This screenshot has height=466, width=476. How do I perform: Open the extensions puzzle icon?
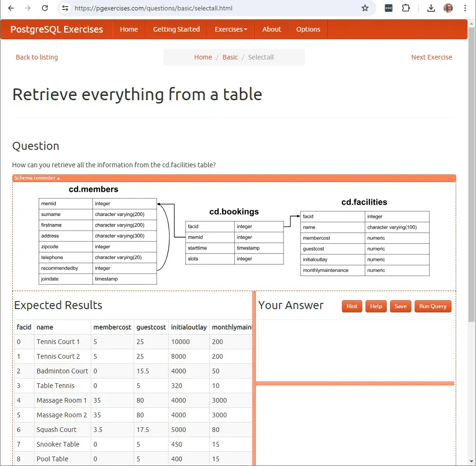(406, 8)
